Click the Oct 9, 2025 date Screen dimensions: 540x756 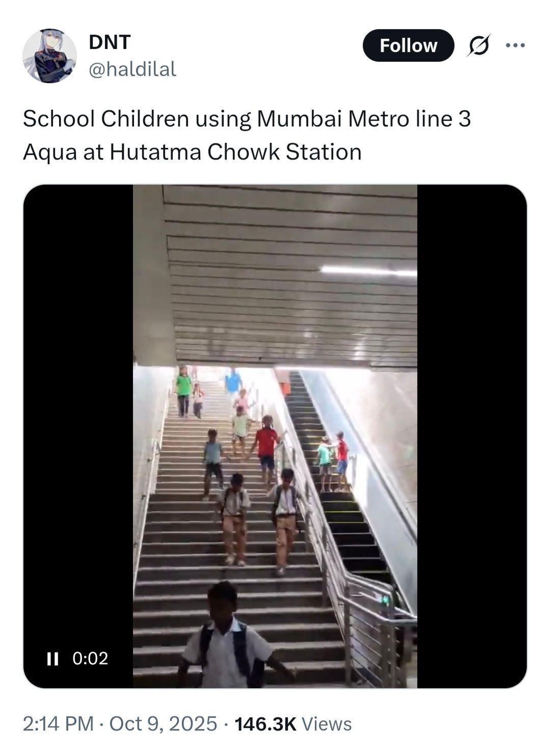click(163, 724)
